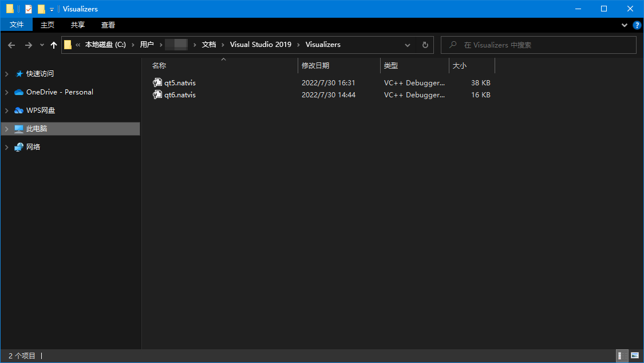Click the 2022/7/30 14:44 date cell
Screen dimensions: 644x363
coord(329,95)
